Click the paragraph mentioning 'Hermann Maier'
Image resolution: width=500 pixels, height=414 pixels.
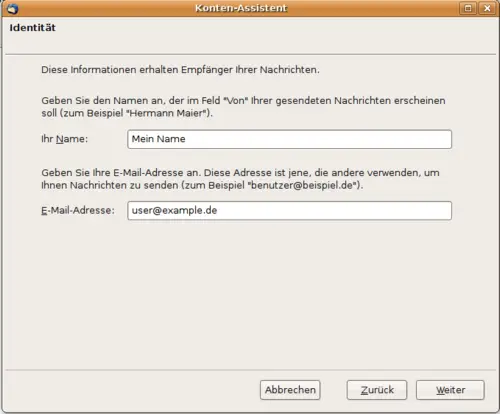pyautogui.click(x=243, y=107)
